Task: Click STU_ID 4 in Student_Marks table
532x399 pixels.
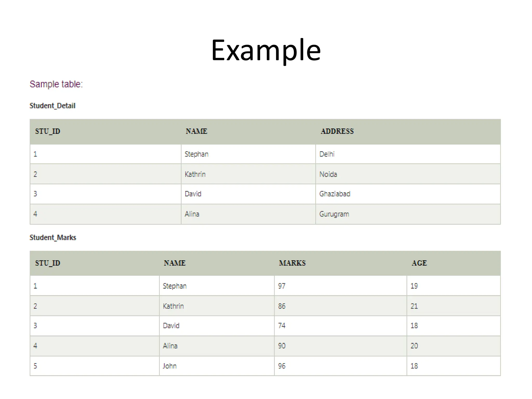Action: pos(35,346)
